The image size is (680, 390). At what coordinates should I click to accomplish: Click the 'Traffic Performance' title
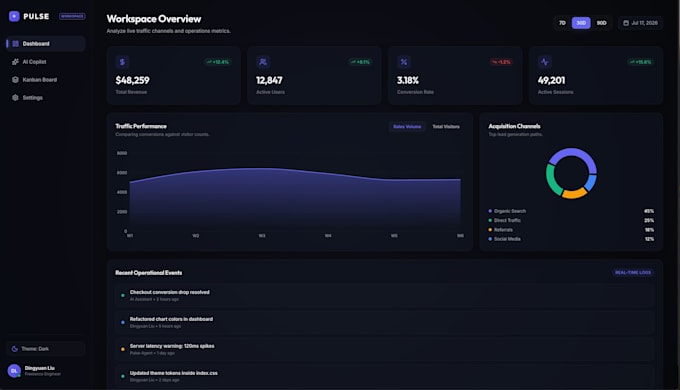pyautogui.click(x=141, y=126)
